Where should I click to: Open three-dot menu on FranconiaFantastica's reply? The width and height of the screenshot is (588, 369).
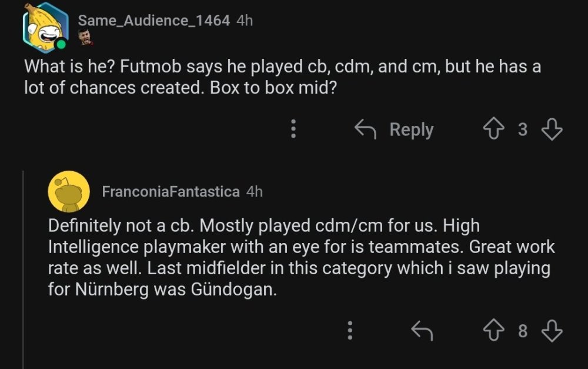point(350,331)
